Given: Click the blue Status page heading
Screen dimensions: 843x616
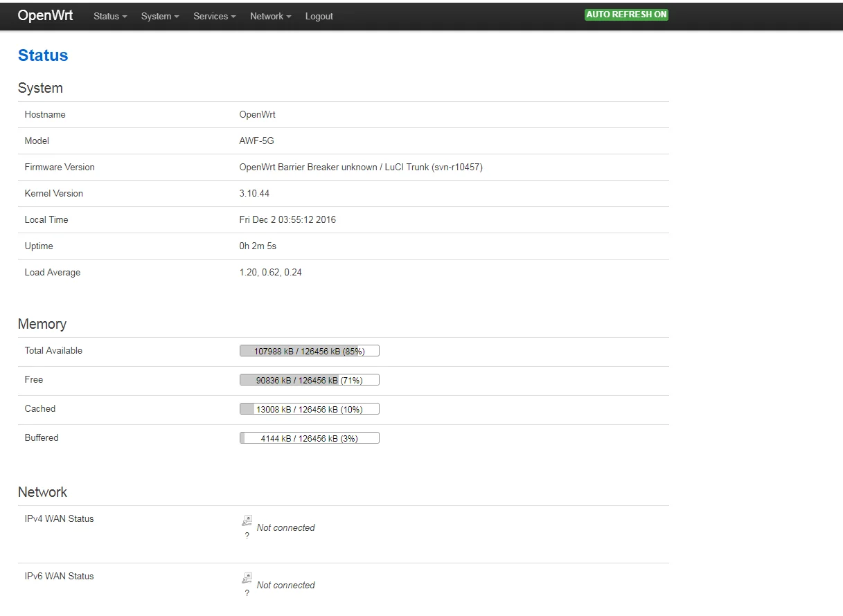Looking at the screenshot, I should pos(43,55).
